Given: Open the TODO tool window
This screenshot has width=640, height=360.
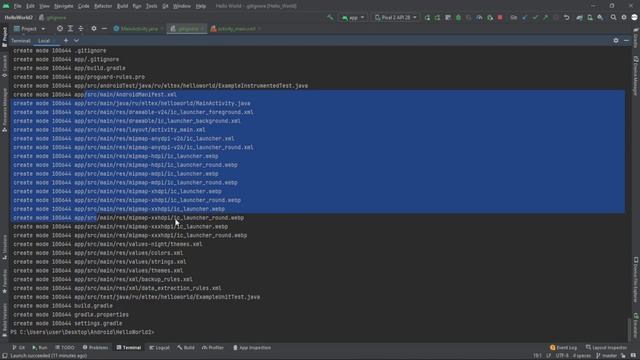Looking at the screenshot, I should [x=64, y=347].
